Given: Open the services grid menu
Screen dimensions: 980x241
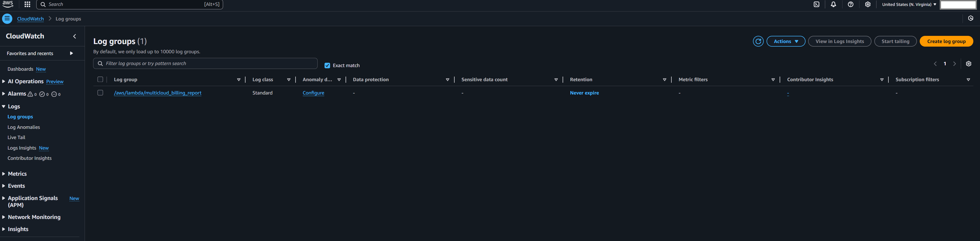Looking at the screenshot, I should tap(27, 5).
